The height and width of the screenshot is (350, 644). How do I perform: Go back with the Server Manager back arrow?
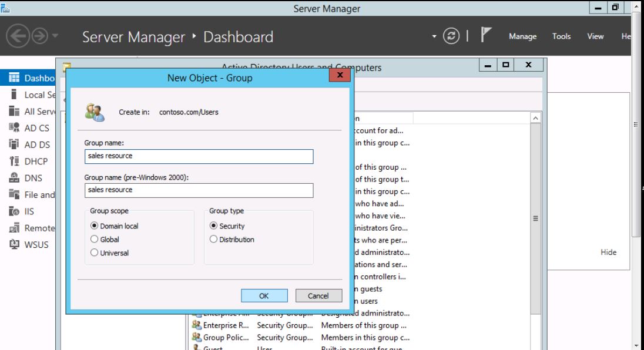[18, 36]
